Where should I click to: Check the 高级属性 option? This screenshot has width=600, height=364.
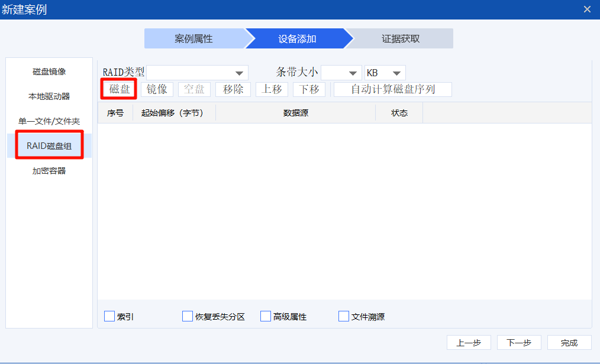(x=266, y=316)
